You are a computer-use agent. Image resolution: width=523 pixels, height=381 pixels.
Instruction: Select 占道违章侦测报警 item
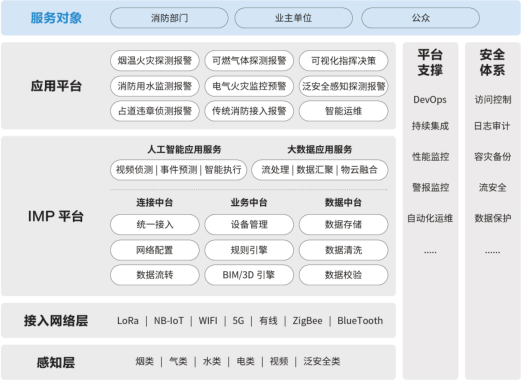(155, 111)
